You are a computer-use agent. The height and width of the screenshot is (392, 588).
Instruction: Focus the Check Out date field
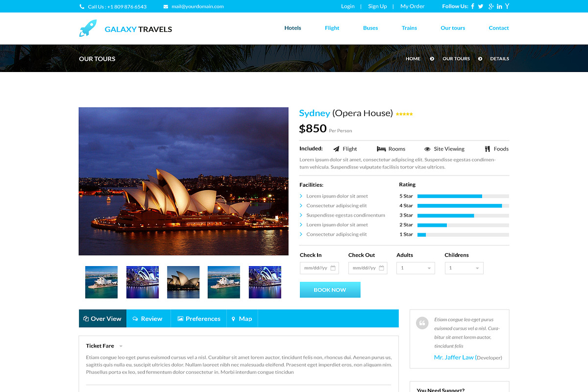[x=367, y=268]
